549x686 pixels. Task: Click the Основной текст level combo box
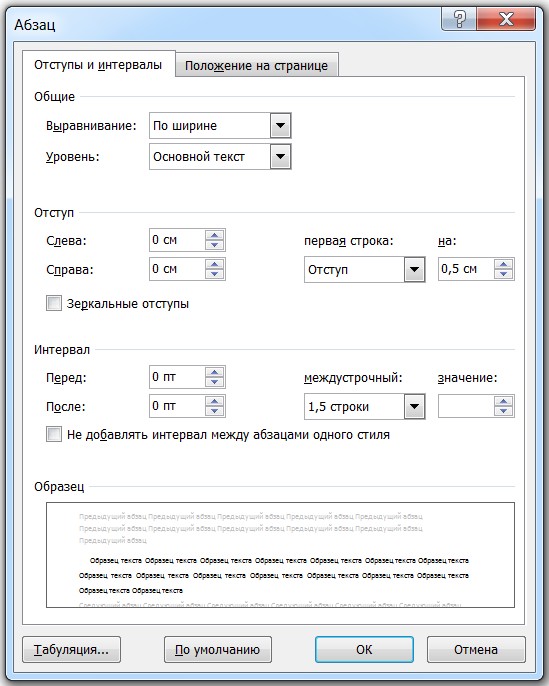coord(220,157)
